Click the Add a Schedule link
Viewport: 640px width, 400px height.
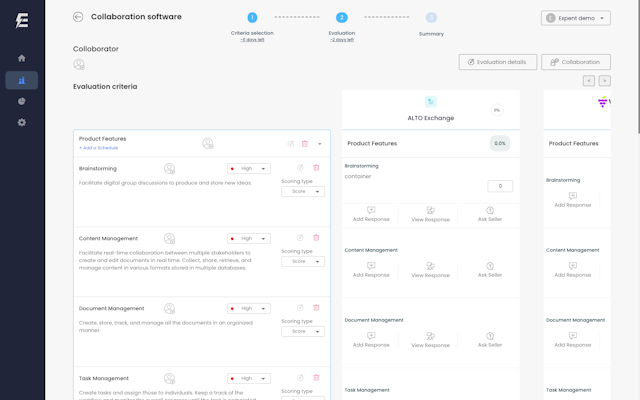[99, 148]
